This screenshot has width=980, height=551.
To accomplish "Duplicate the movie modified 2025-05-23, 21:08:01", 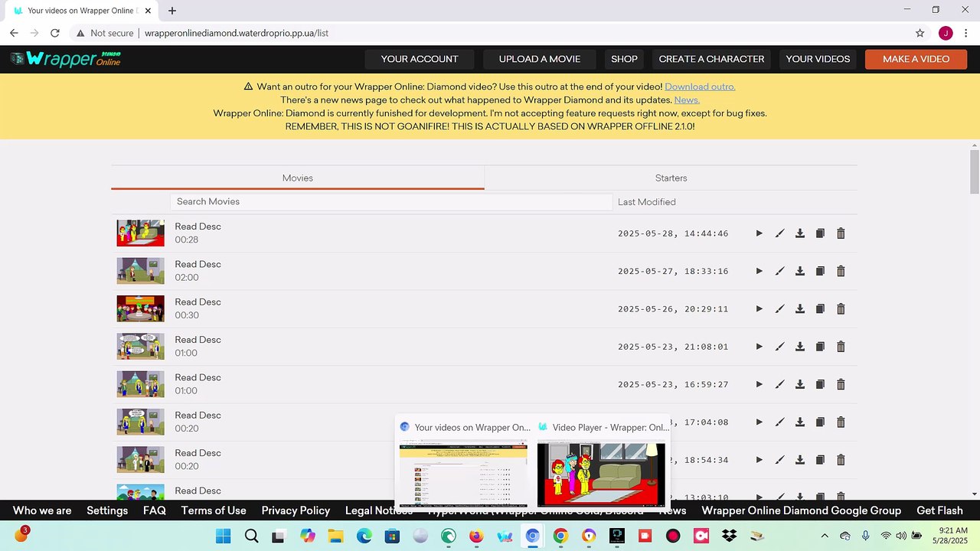I will tap(820, 347).
